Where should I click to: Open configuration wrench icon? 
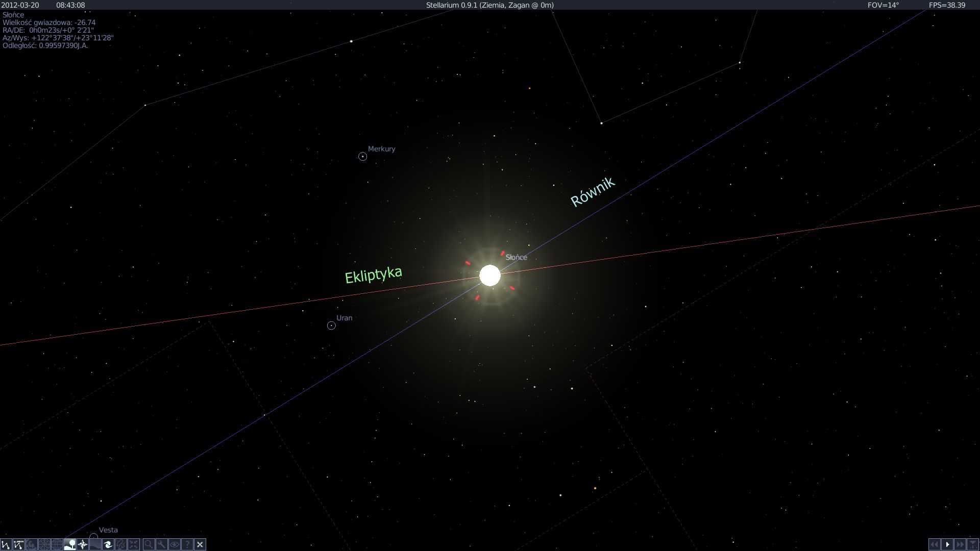[161, 544]
